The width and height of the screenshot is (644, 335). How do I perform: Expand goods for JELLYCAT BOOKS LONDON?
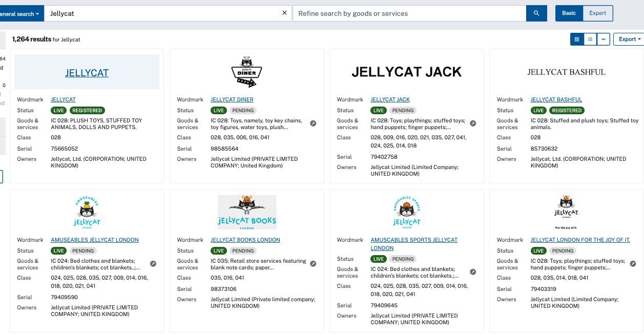[313, 264]
